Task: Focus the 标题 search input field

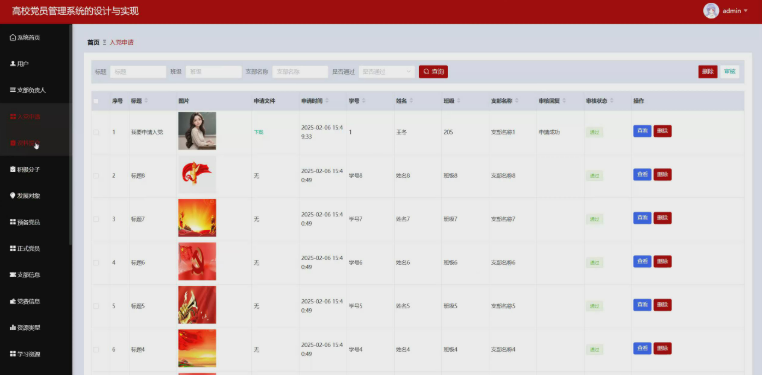Action: point(138,72)
